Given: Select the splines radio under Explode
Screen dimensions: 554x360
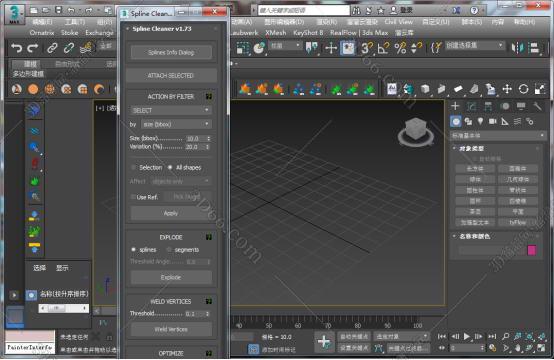Looking at the screenshot, I should point(134,249).
